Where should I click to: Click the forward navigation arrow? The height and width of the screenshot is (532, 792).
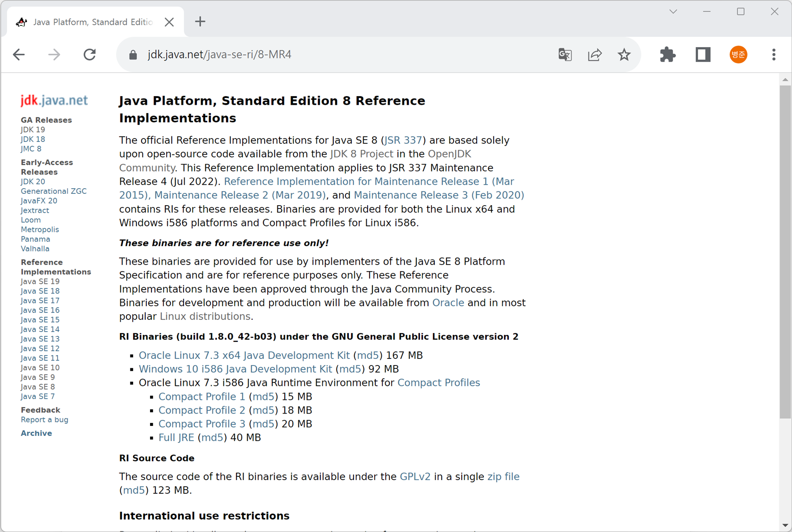click(x=54, y=55)
